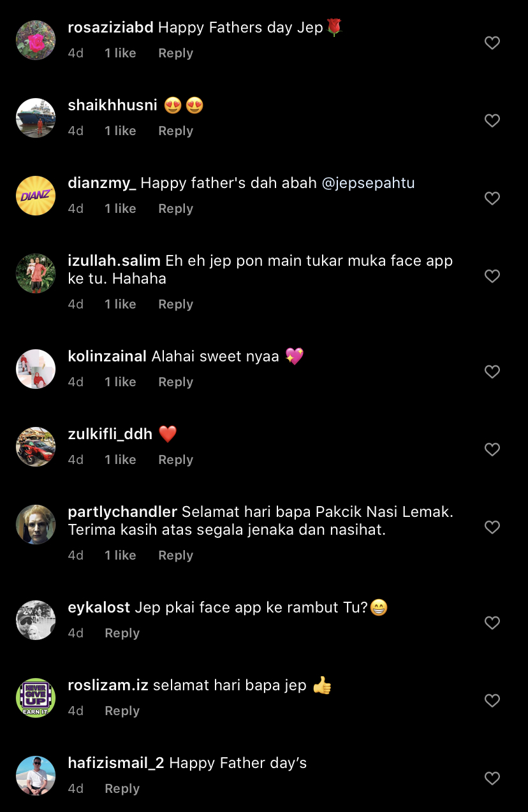528x812 pixels.
Task: Tap heart icon on shaikhhusni's comment
Action: (492, 120)
